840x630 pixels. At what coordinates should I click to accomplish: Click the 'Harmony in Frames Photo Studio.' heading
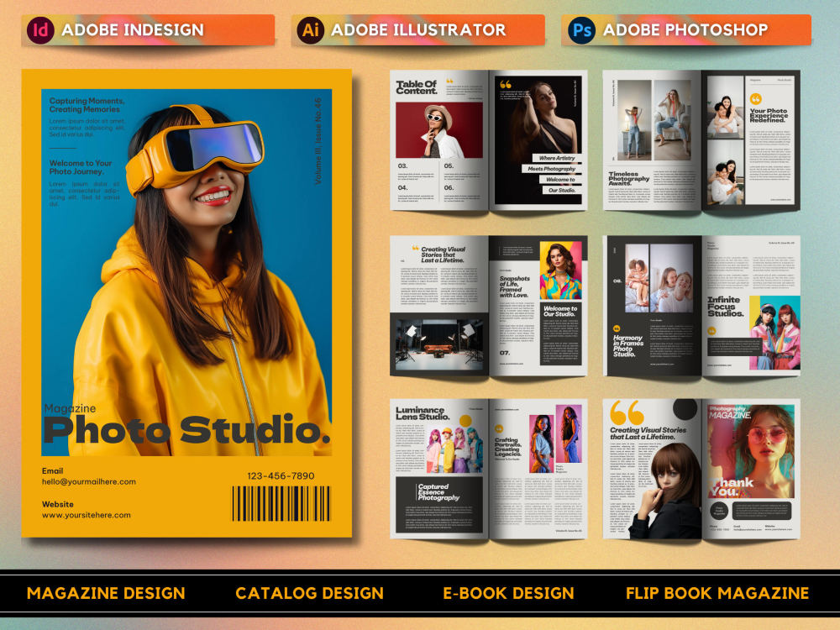(627, 346)
